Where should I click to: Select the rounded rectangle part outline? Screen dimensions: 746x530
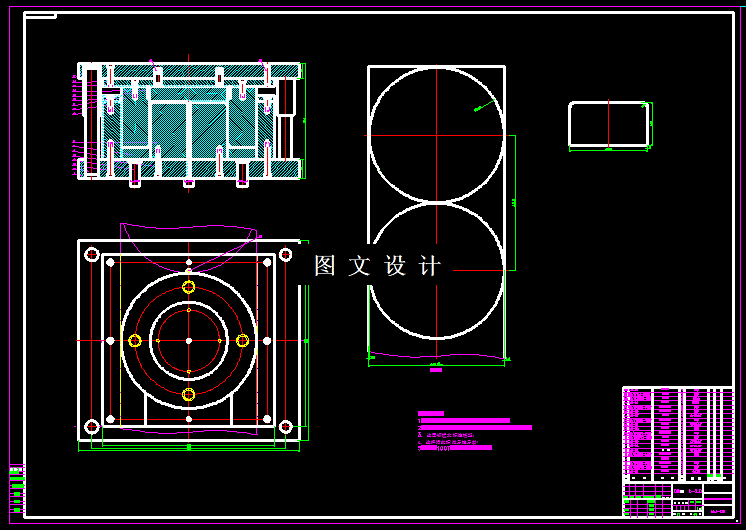tap(609, 124)
